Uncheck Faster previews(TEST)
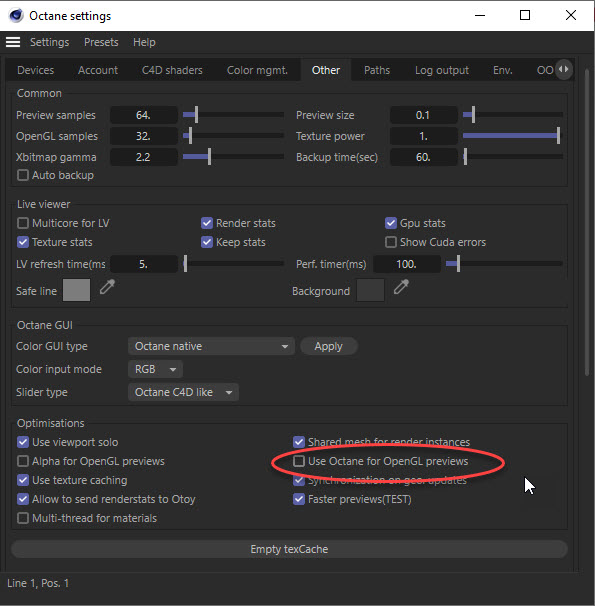Viewport: 595px width, 606px height. [299, 499]
